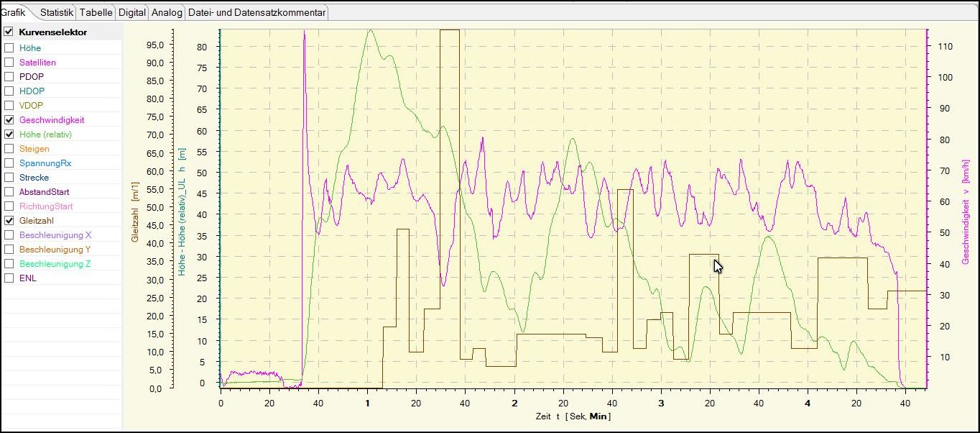Check the PDOP checkbox
This screenshot has height=433, width=980.
tap(9, 77)
